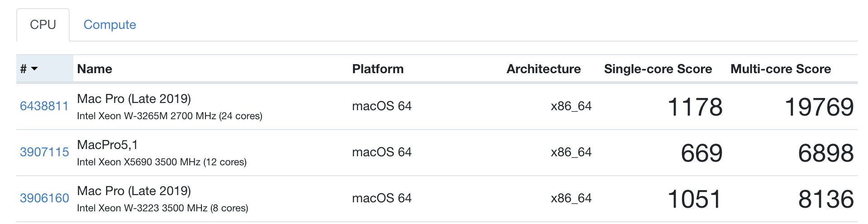The height and width of the screenshot is (224, 868).
Task: Click the Intel Xeon W-3265M processor text
Action: click(169, 116)
